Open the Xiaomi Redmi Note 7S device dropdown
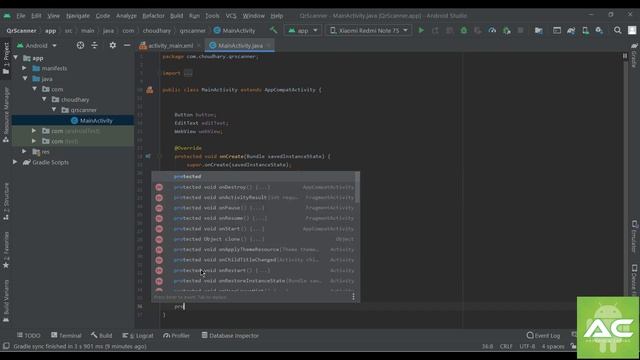The height and width of the screenshot is (360, 640). (368, 30)
